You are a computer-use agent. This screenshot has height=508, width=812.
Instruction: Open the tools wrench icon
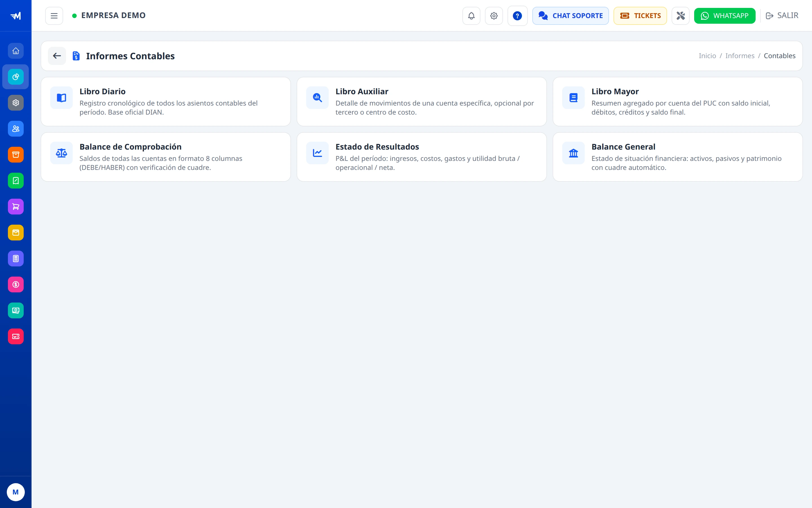coord(680,16)
